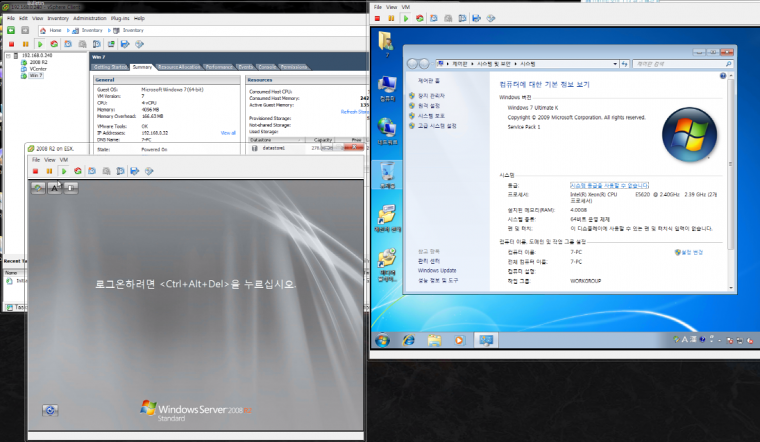Switch to Permissions tab
Image resolution: width=760 pixels, height=442 pixels.
pyautogui.click(x=294, y=67)
